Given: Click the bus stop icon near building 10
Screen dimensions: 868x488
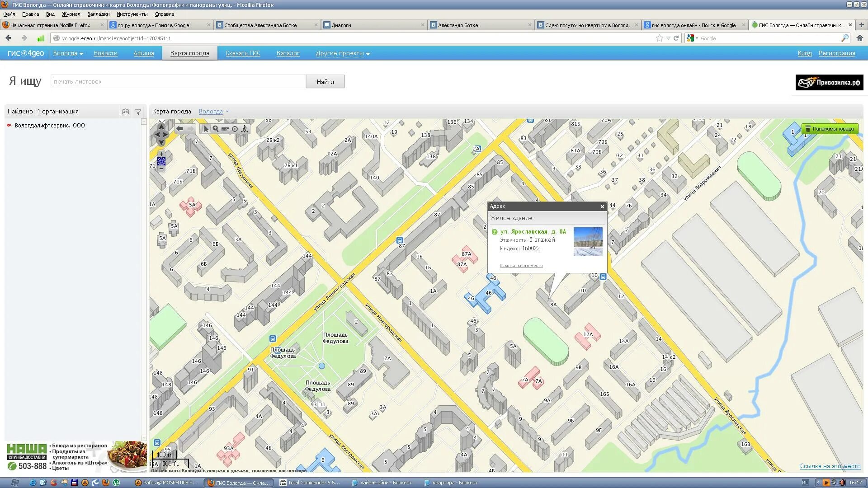Looking at the screenshot, I should click(603, 277).
